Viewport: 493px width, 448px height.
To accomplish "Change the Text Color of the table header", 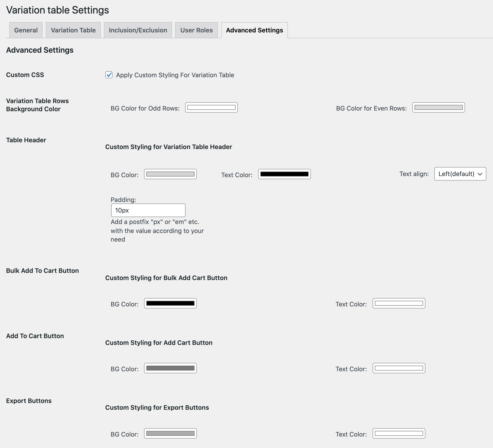I will pyautogui.click(x=284, y=174).
